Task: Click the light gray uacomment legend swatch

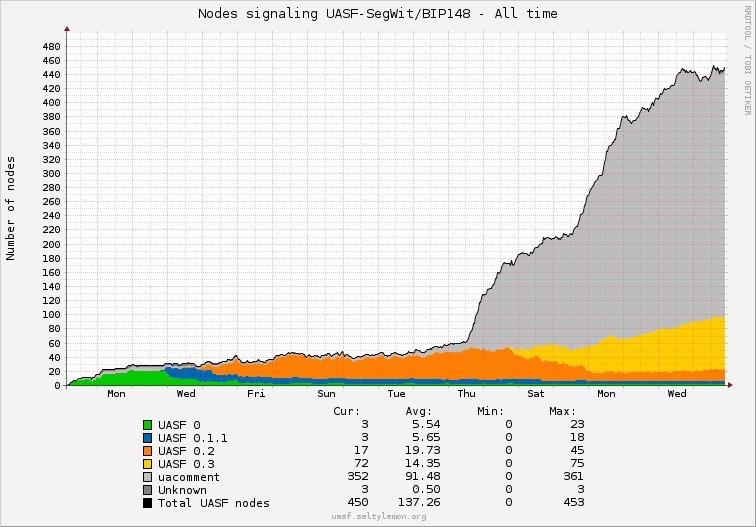Action: click(148, 477)
